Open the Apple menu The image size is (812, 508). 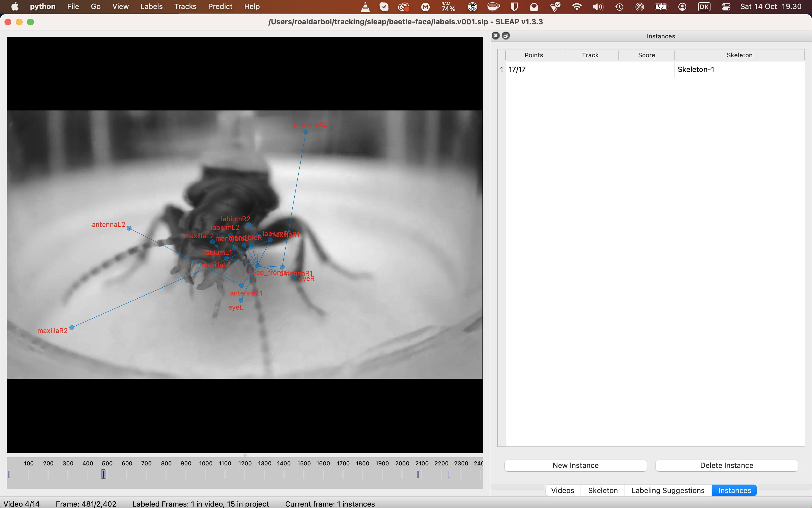(x=15, y=6)
